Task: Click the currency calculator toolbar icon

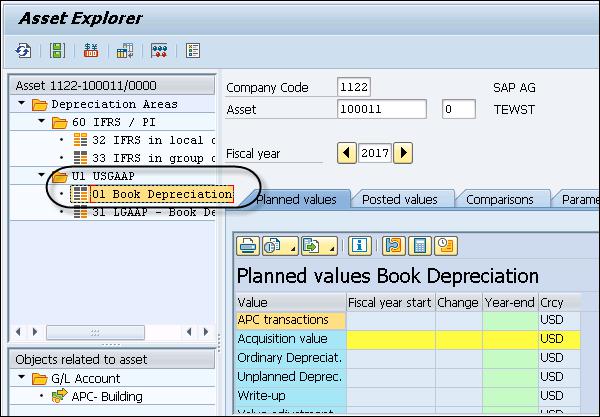Action: tap(91, 50)
